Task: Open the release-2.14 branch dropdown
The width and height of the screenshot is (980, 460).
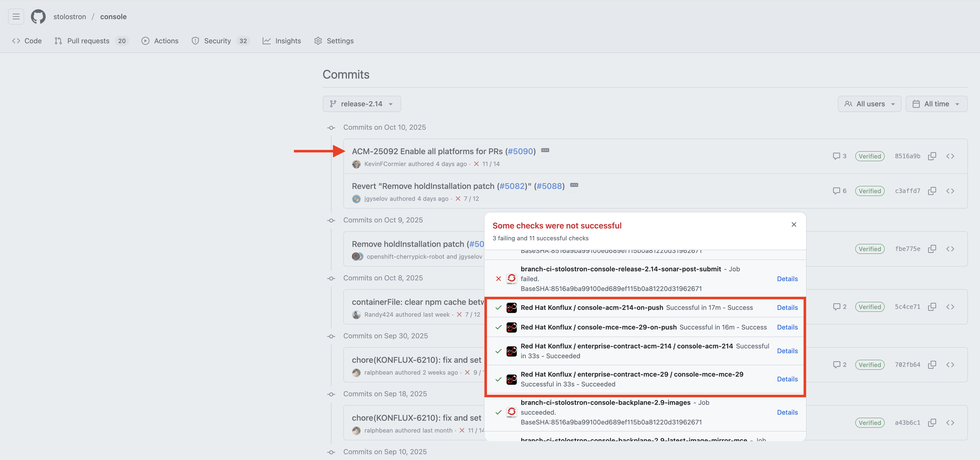Action: pyautogui.click(x=361, y=104)
